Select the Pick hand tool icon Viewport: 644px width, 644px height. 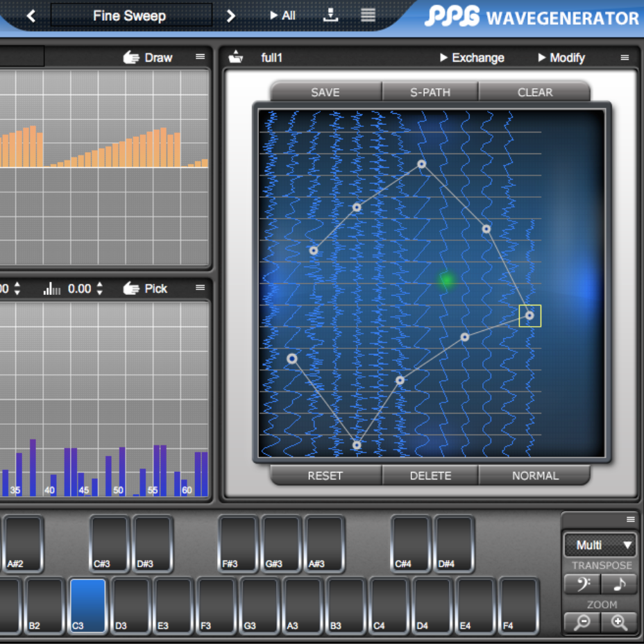(131, 288)
